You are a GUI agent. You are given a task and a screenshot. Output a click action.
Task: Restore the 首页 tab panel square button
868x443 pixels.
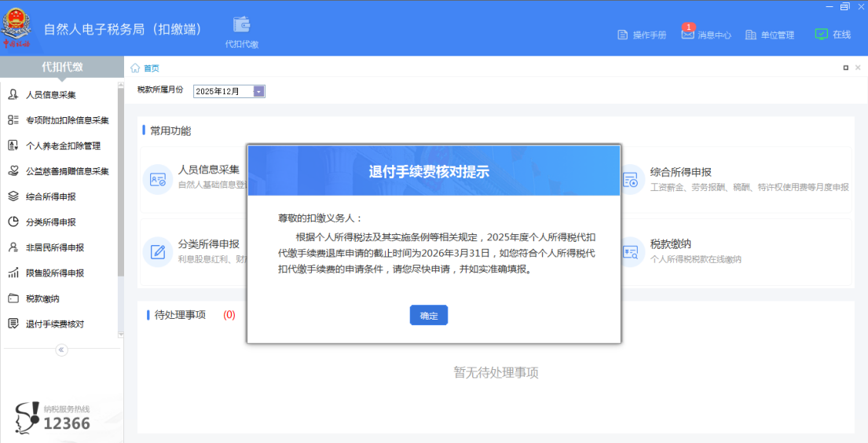[x=846, y=68]
